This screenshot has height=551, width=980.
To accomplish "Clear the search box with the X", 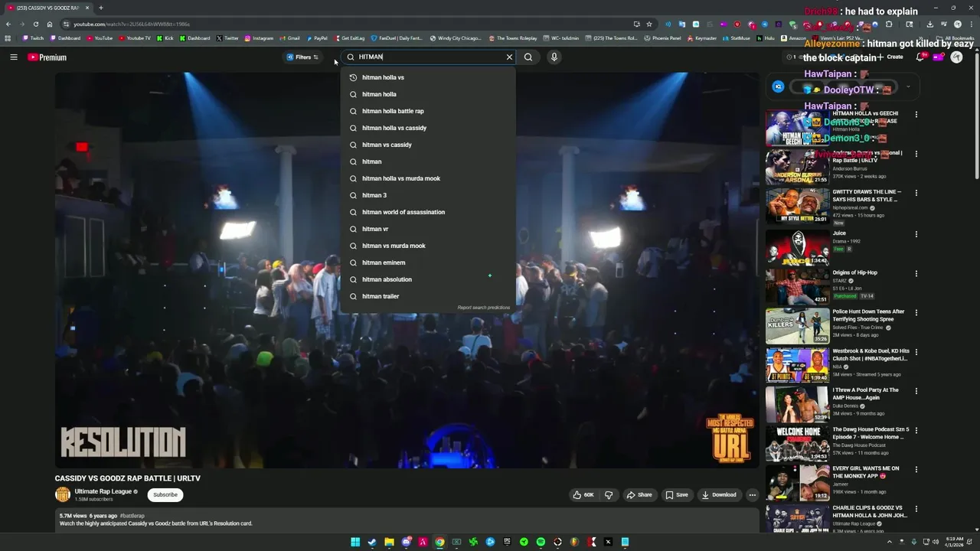I will (509, 57).
